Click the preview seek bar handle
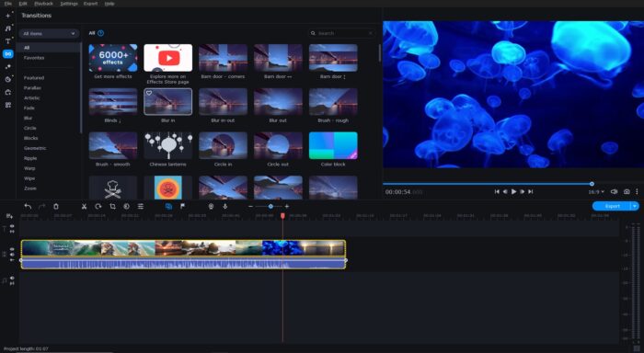Viewport: 644px width, 353px height. tap(592, 184)
